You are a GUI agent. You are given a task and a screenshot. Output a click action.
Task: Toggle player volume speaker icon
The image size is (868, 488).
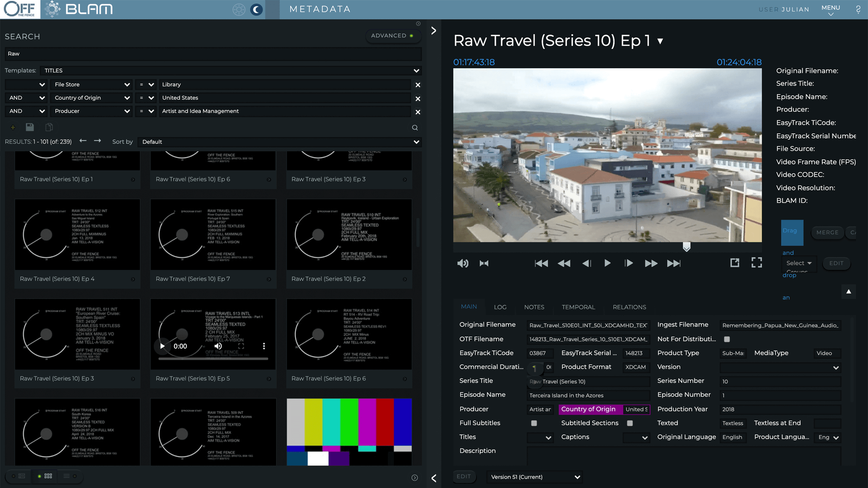[463, 263]
